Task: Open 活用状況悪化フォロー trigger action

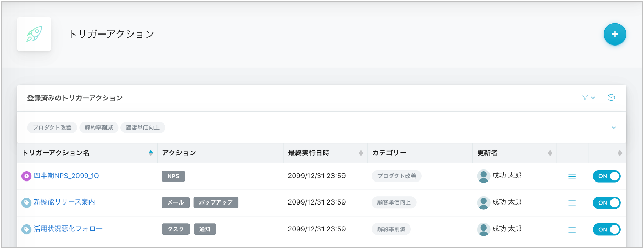Action: (68, 229)
